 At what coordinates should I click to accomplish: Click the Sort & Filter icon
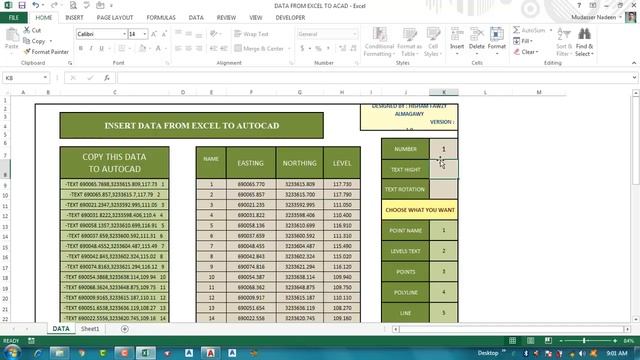(x=564, y=35)
